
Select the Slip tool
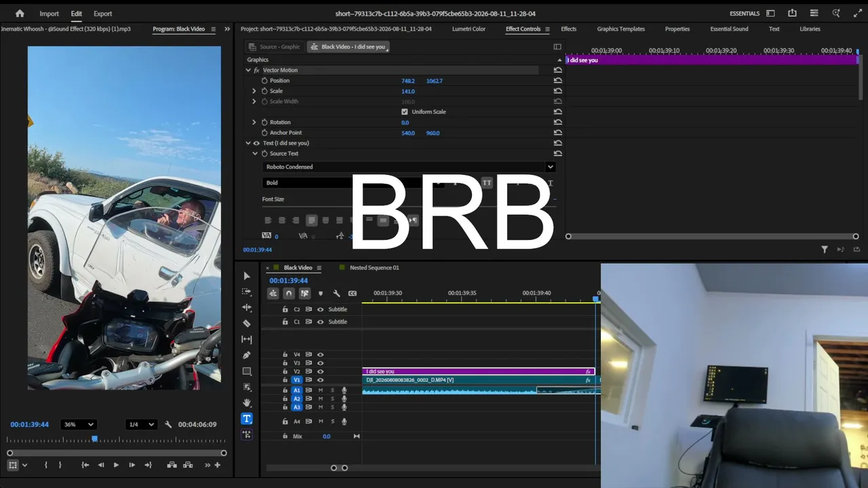click(x=247, y=339)
